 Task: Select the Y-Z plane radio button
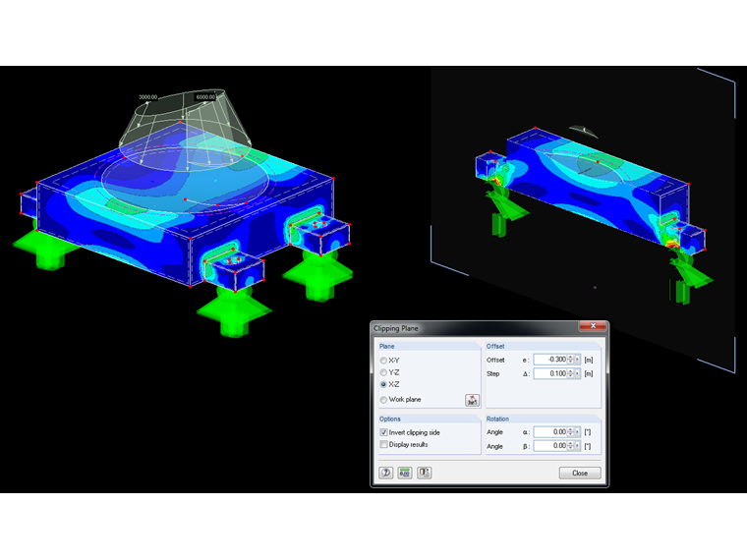click(x=383, y=372)
